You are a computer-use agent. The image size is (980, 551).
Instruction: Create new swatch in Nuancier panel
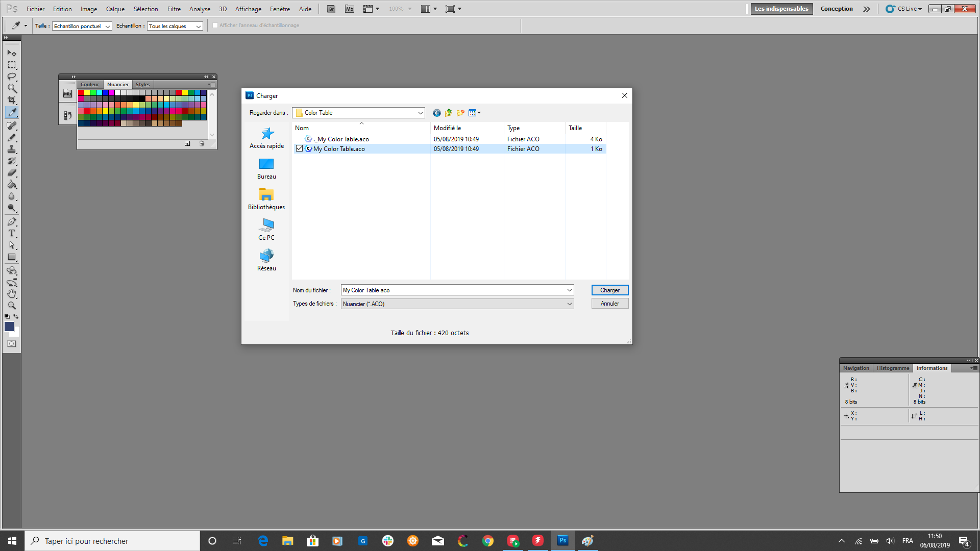[x=188, y=144]
